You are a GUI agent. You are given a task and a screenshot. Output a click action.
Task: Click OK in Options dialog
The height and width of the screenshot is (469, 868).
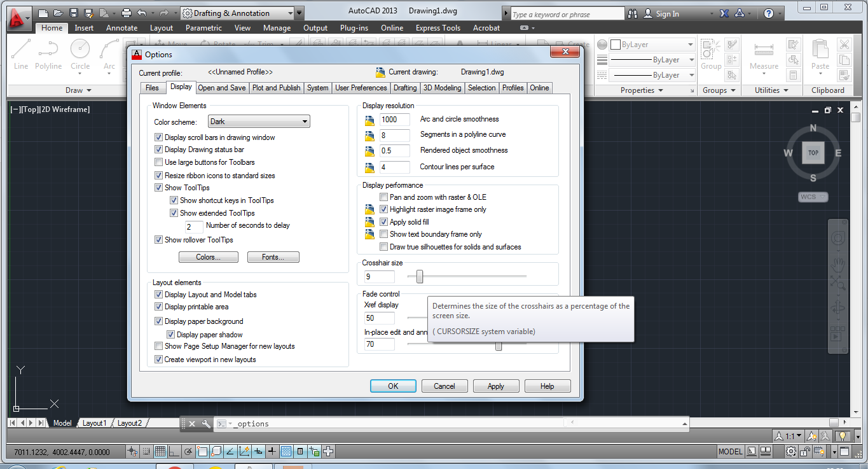click(393, 386)
